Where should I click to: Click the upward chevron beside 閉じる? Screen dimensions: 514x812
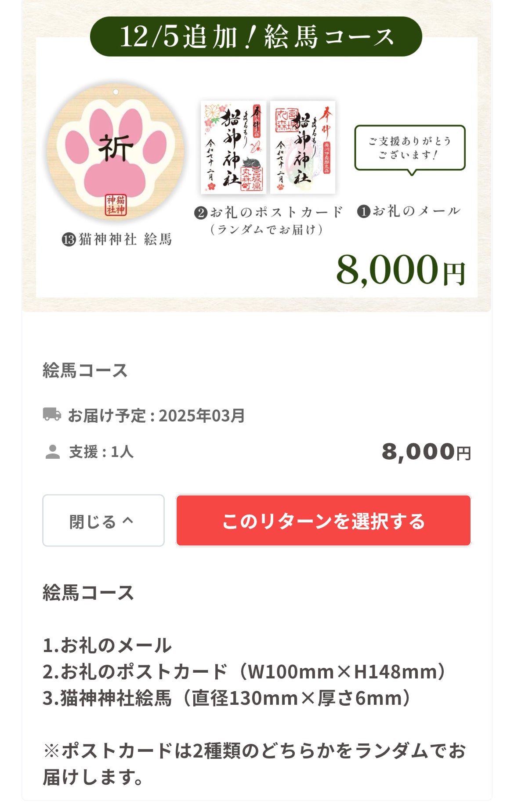(x=128, y=521)
